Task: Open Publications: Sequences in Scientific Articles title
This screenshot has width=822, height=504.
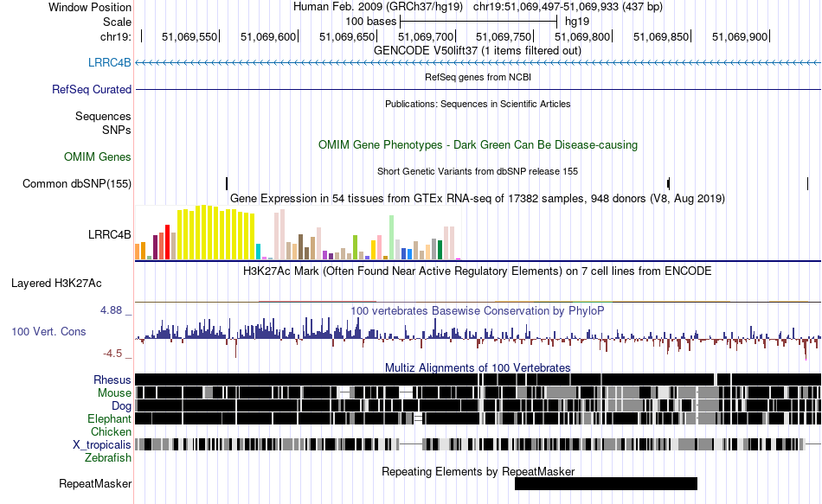Action: (x=478, y=104)
